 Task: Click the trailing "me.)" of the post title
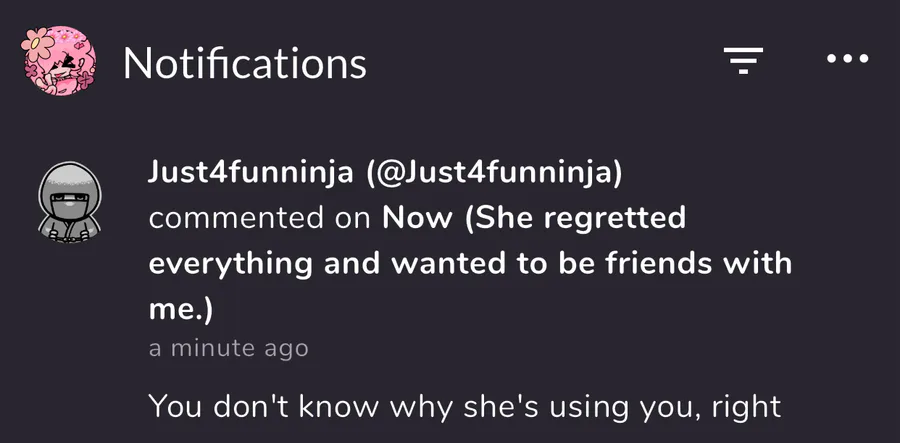coord(180,310)
